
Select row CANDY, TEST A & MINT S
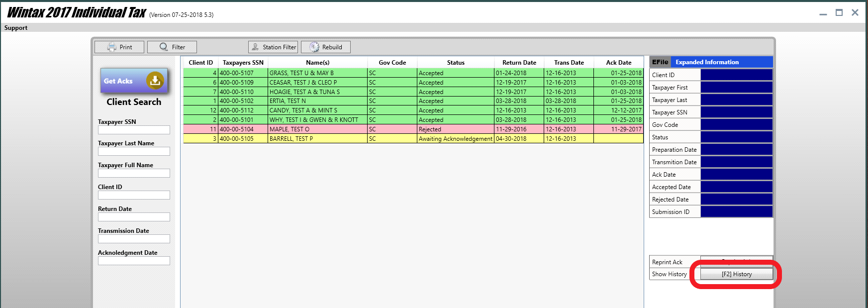pyautogui.click(x=413, y=110)
